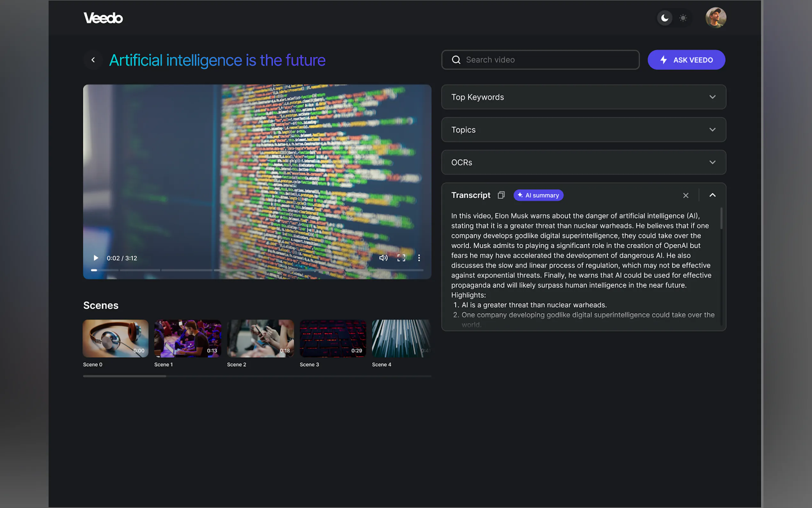Screen dimensions: 812x508
Task: Expand the Topics panel
Action: click(x=583, y=130)
